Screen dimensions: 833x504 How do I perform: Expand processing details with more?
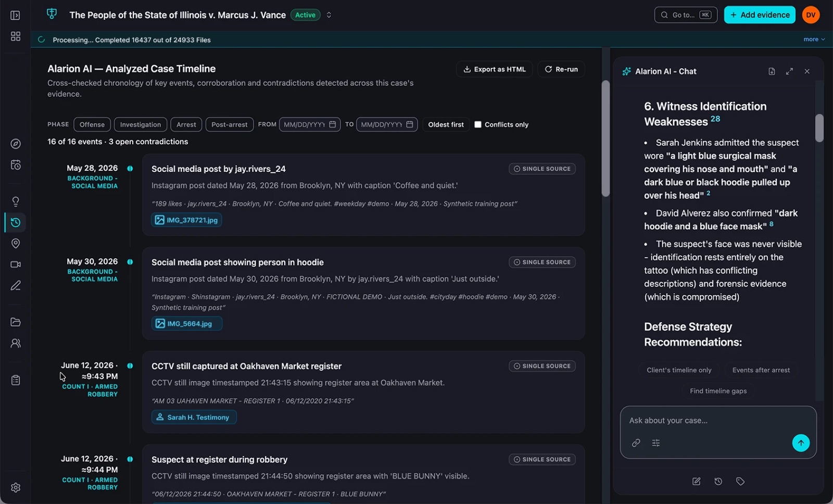tap(814, 40)
